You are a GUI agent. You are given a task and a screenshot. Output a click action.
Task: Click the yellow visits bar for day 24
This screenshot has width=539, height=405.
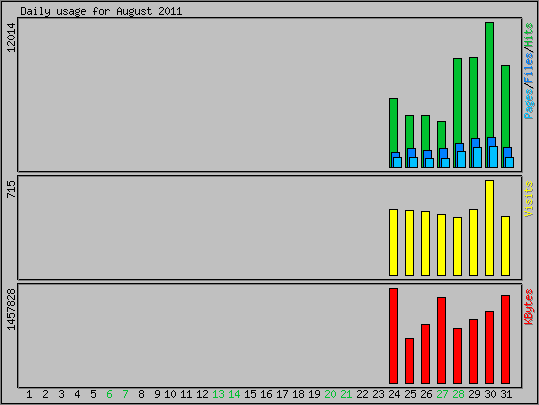click(x=394, y=242)
